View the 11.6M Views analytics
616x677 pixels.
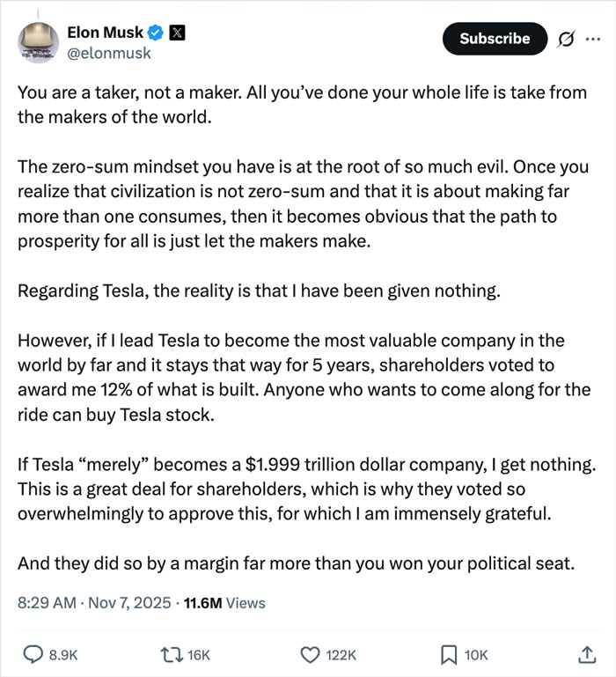[x=224, y=603]
